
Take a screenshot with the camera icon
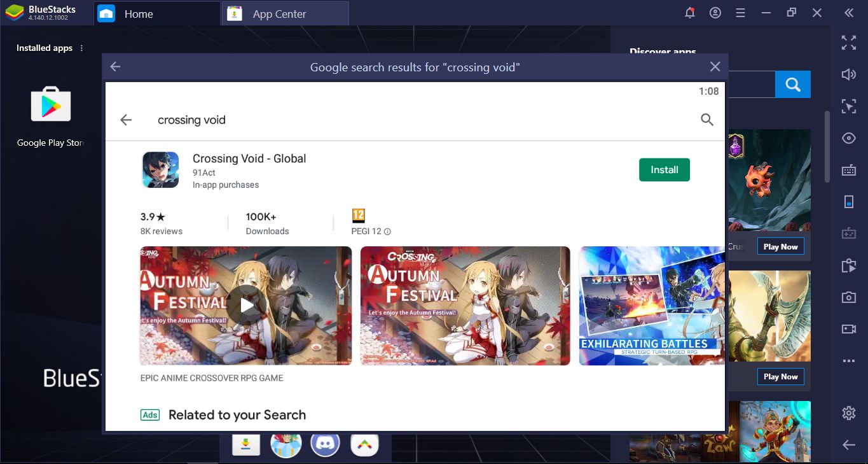[x=849, y=297]
